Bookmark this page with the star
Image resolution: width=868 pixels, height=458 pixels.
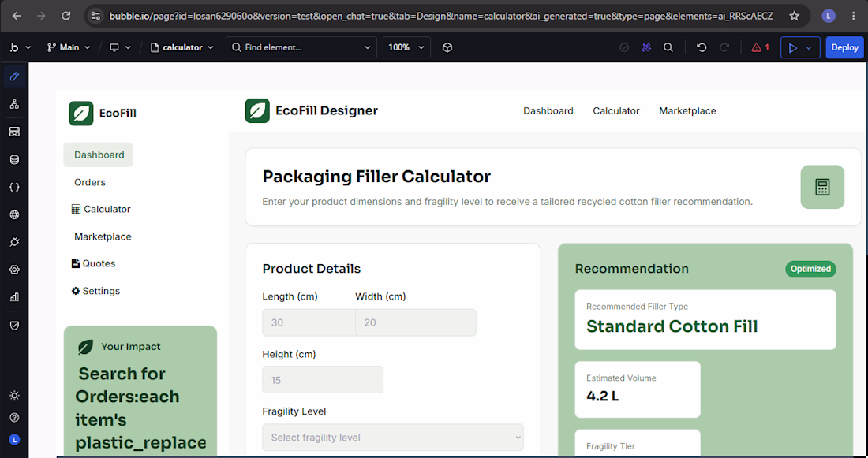point(795,16)
